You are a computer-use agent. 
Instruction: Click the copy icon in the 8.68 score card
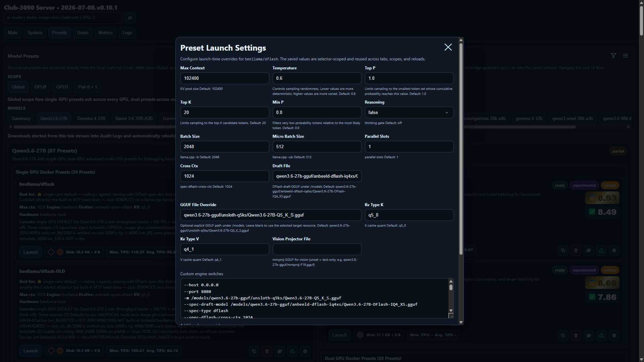point(563,335)
